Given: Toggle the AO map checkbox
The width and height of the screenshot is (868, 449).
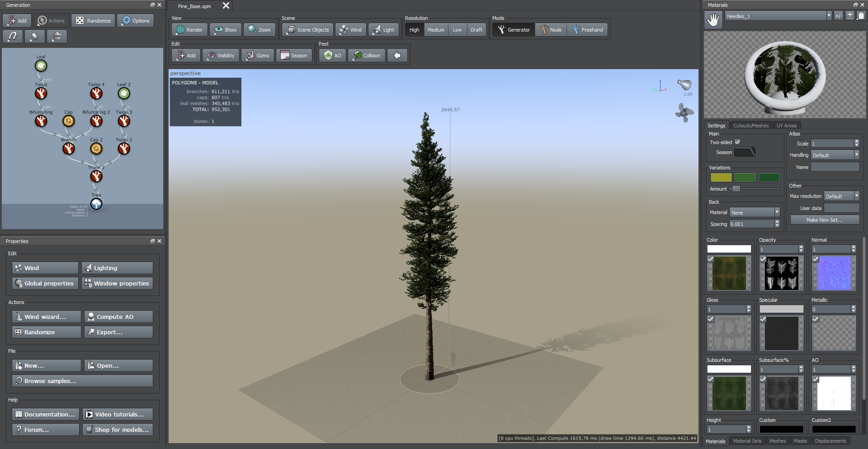Looking at the screenshot, I should click(x=816, y=379).
